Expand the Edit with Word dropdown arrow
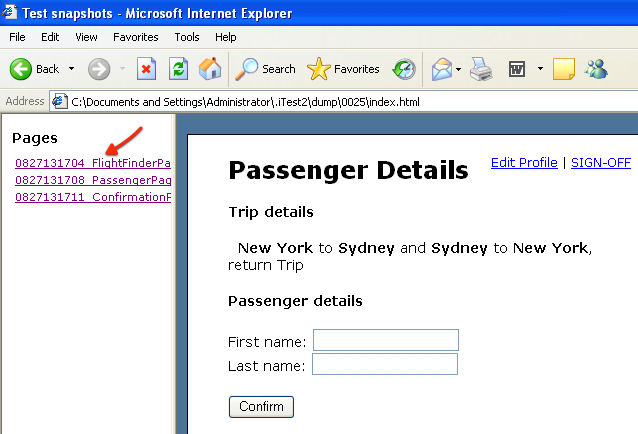The image size is (638, 434). 540,69
